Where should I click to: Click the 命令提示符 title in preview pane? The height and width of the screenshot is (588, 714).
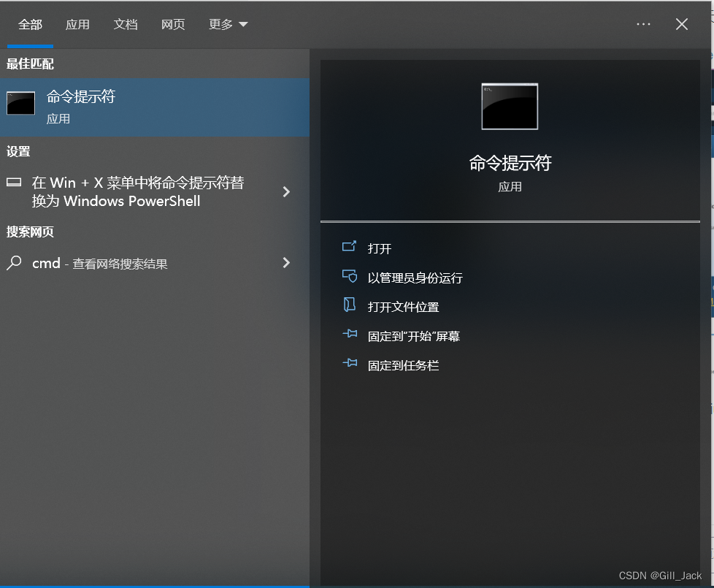pos(510,163)
